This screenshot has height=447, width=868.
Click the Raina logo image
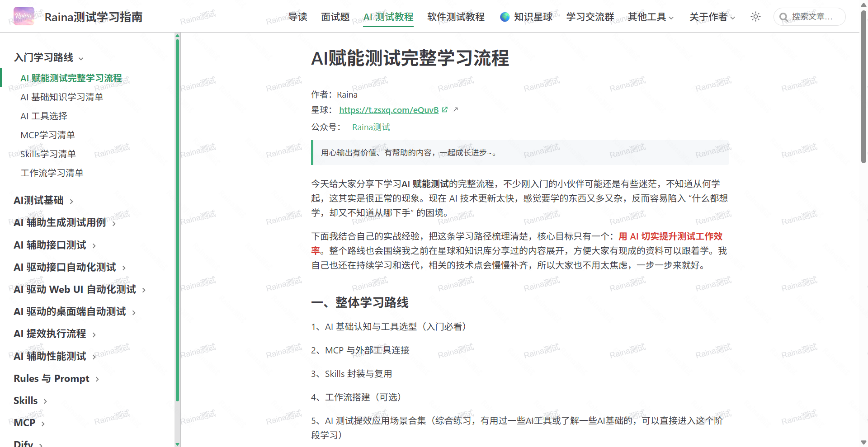pos(24,16)
